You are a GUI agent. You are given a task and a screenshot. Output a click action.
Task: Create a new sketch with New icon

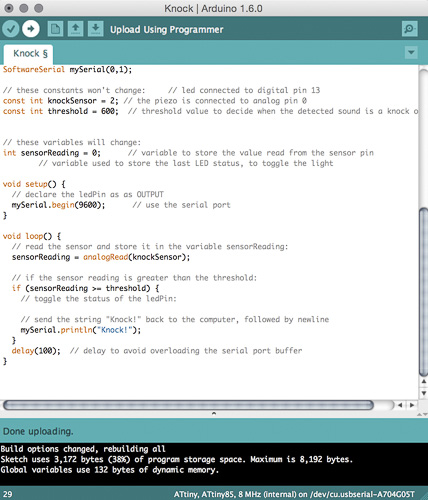click(x=55, y=29)
